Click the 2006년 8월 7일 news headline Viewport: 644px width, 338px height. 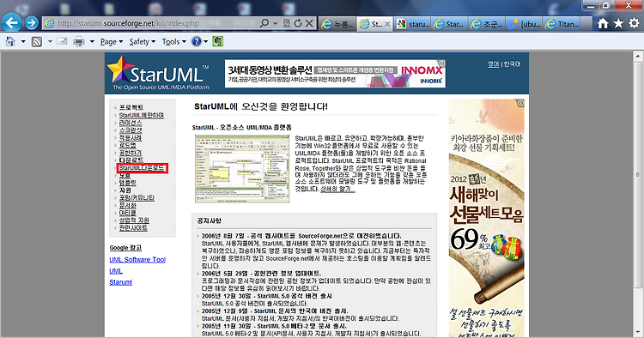point(301,236)
